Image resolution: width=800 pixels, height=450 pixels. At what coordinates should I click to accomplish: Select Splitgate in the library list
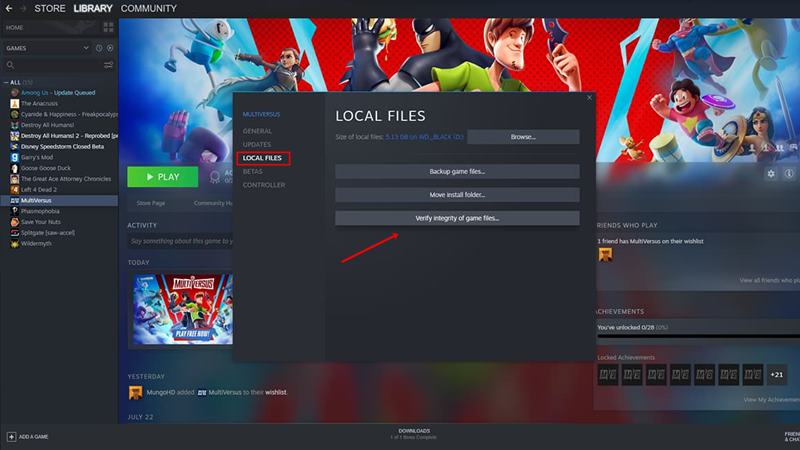tap(43, 233)
